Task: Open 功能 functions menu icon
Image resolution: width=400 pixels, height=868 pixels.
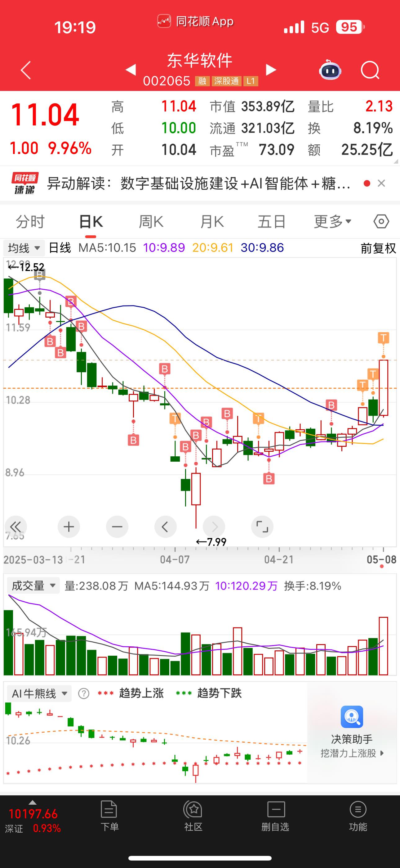Action: [x=358, y=816]
